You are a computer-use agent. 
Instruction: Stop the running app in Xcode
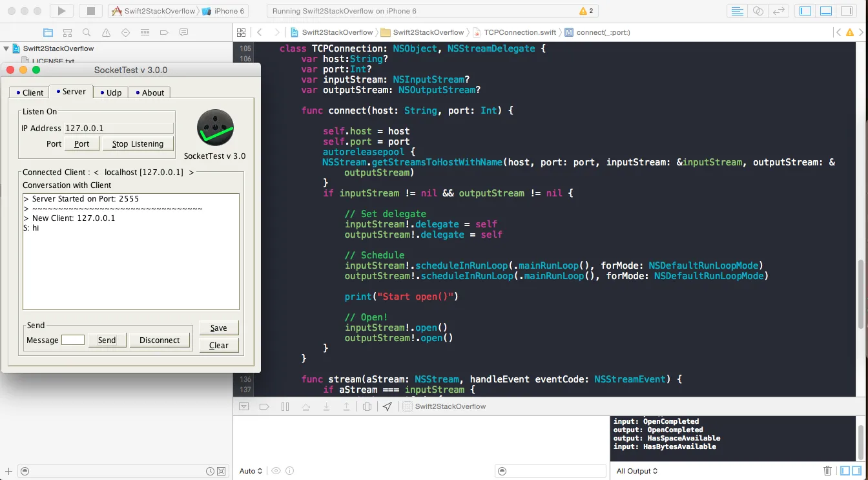(x=91, y=11)
